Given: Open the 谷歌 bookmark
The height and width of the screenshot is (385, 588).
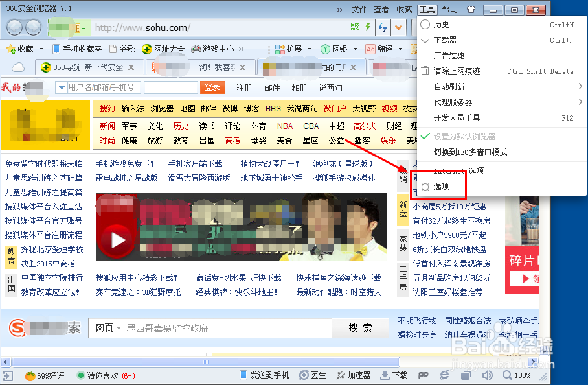Looking at the screenshot, I should coord(122,49).
